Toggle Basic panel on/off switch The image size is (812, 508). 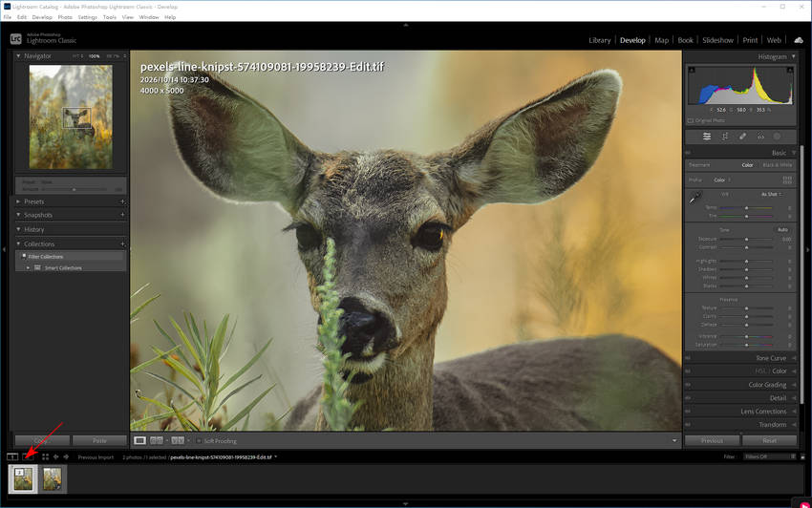[688, 153]
